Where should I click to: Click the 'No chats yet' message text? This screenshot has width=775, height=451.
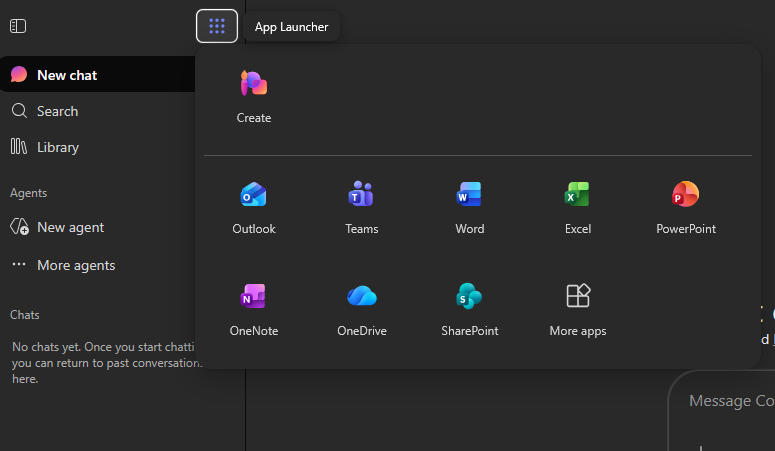pos(106,362)
